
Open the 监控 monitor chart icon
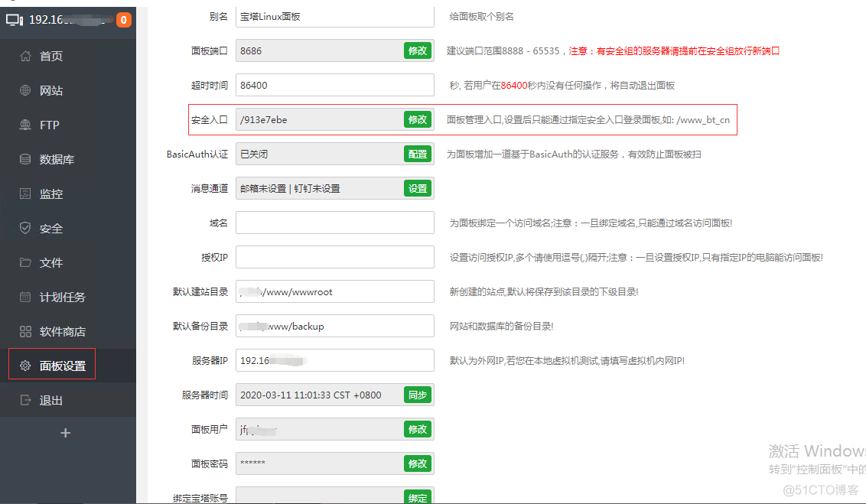pos(25,193)
